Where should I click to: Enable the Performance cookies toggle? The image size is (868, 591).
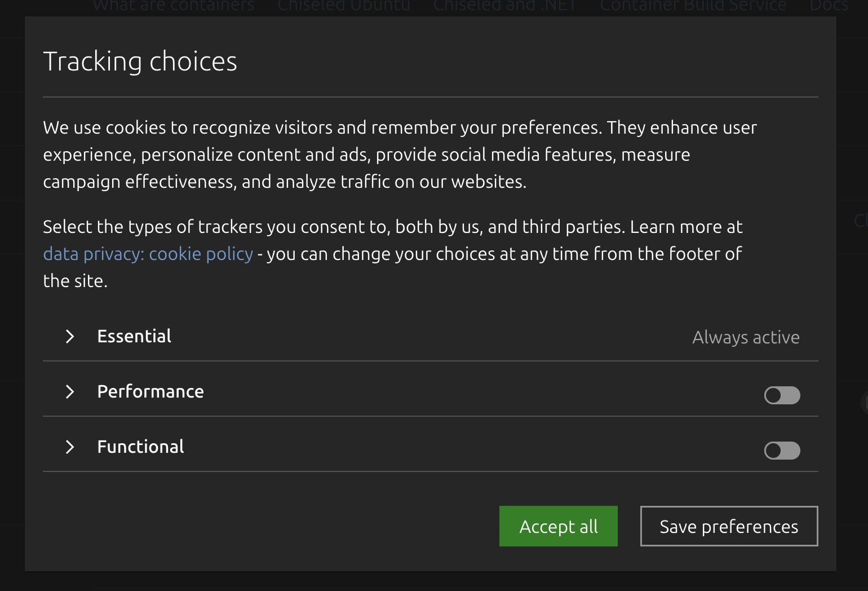[782, 395]
